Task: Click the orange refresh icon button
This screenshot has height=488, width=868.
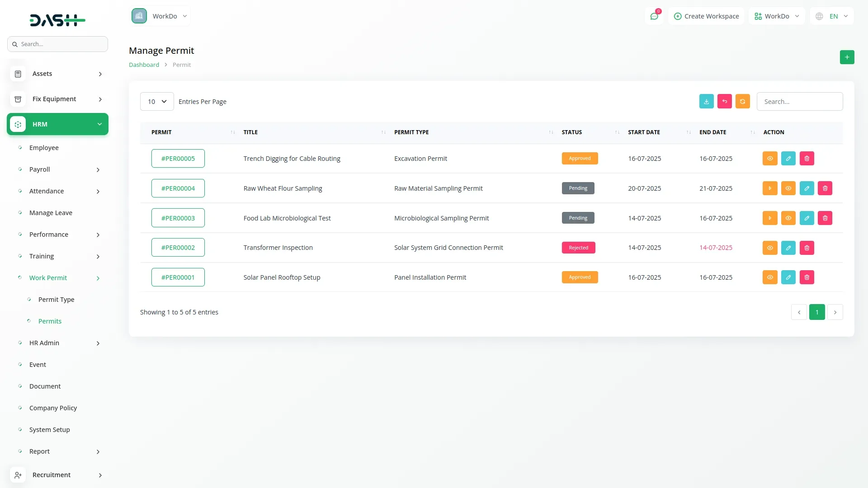Action: click(742, 101)
